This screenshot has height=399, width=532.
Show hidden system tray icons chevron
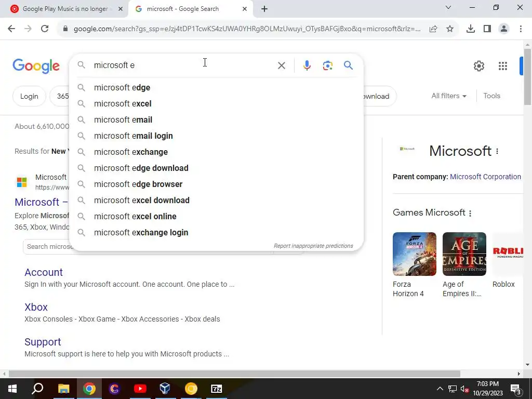click(440, 389)
